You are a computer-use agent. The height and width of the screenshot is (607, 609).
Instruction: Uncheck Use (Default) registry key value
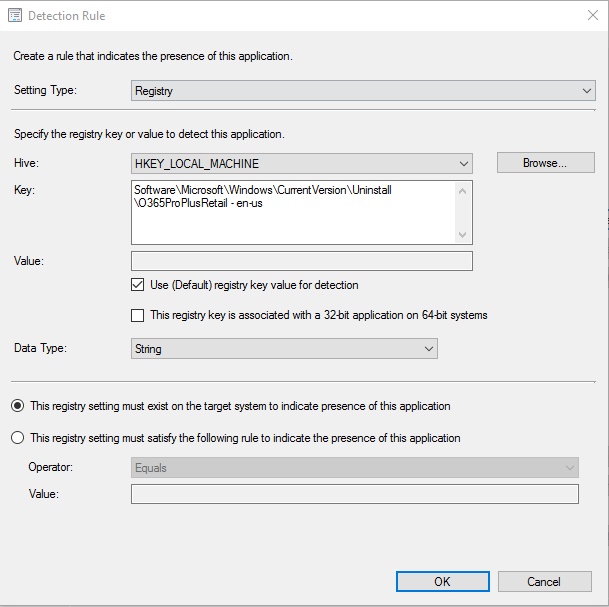[x=138, y=285]
